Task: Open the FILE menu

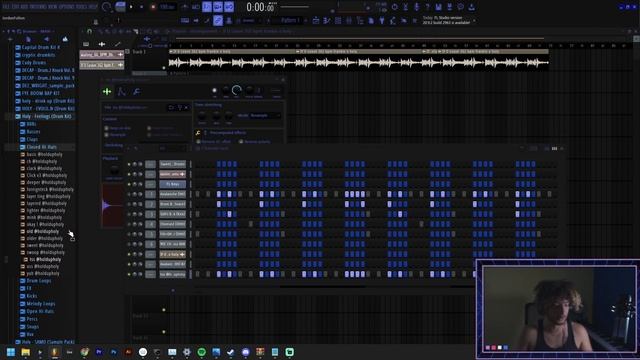Action: point(6,7)
